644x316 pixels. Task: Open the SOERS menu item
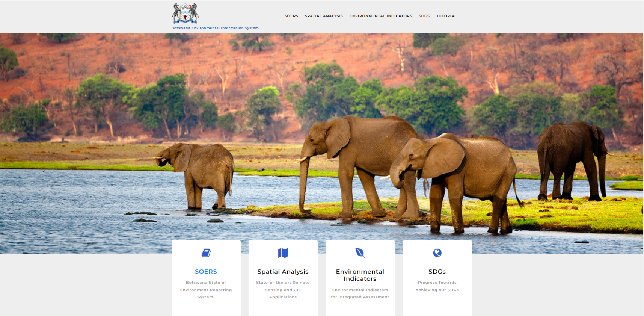pos(291,16)
